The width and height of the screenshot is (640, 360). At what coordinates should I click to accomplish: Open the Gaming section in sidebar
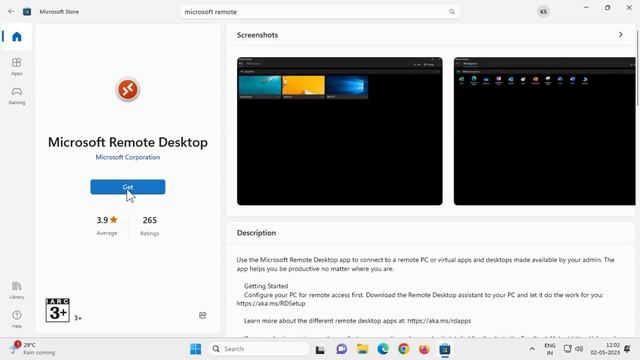click(17, 96)
